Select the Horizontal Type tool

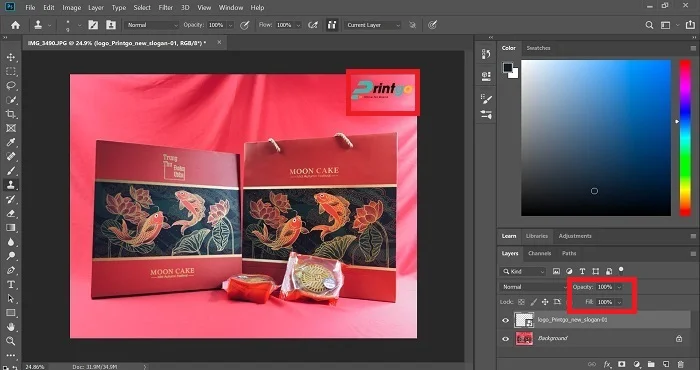[x=11, y=284]
